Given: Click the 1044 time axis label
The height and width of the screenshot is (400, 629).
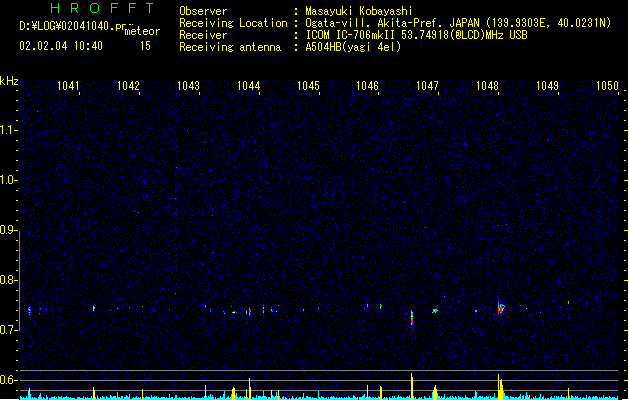Looking at the screenshot, I should [x=248, y=86].
